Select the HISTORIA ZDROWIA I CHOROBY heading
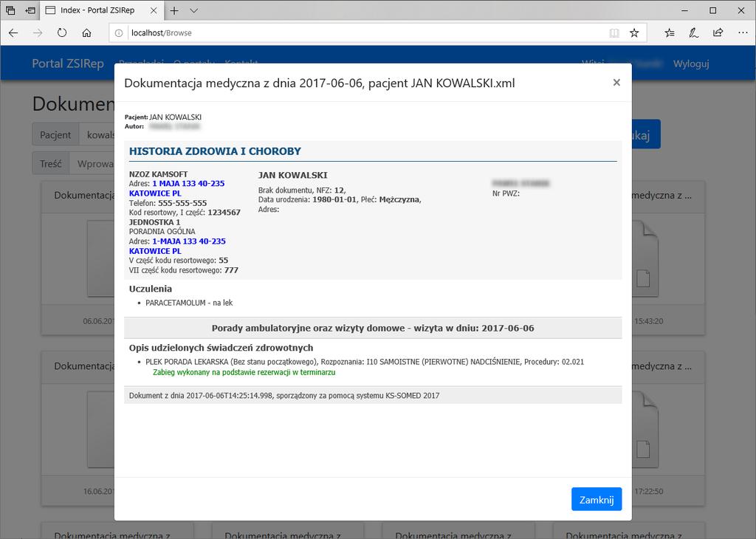This screenshot has height=539, width=756. 215,151
